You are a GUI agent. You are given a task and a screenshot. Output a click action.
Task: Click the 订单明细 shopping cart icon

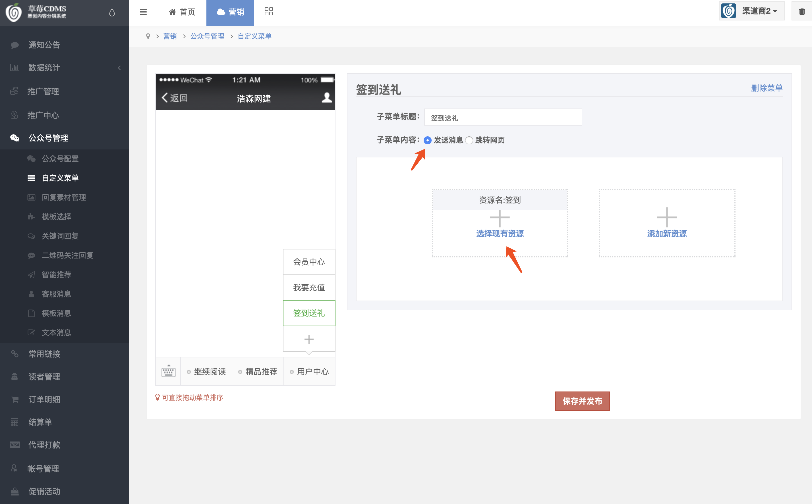pos(15,399)
